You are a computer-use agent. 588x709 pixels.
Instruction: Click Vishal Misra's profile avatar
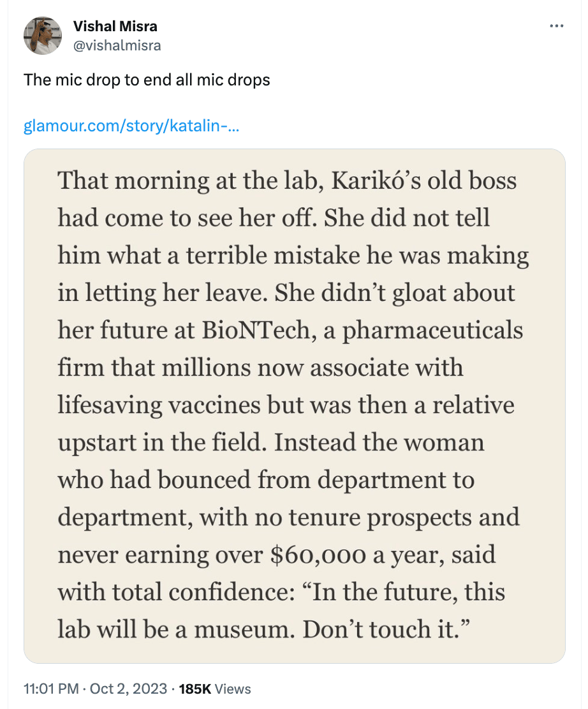coord(43,36)
